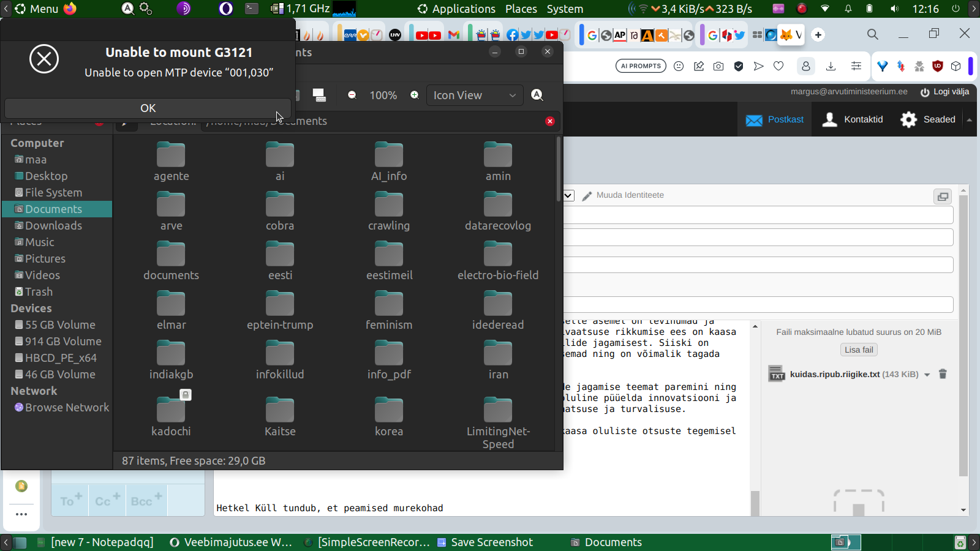Image resolution: width=980 pixels, height=551 pixels.
Task: Click the Lisa fail button
Action: click(859, 350)
